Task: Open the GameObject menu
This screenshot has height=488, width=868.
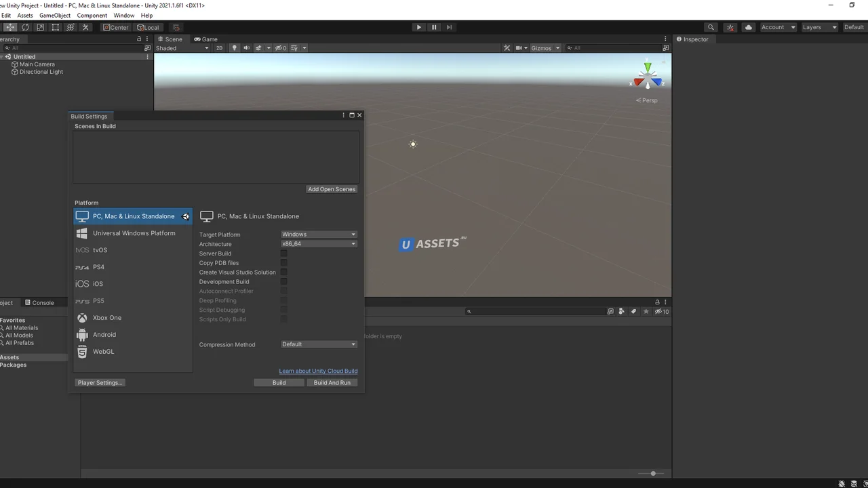Action: 55,16
